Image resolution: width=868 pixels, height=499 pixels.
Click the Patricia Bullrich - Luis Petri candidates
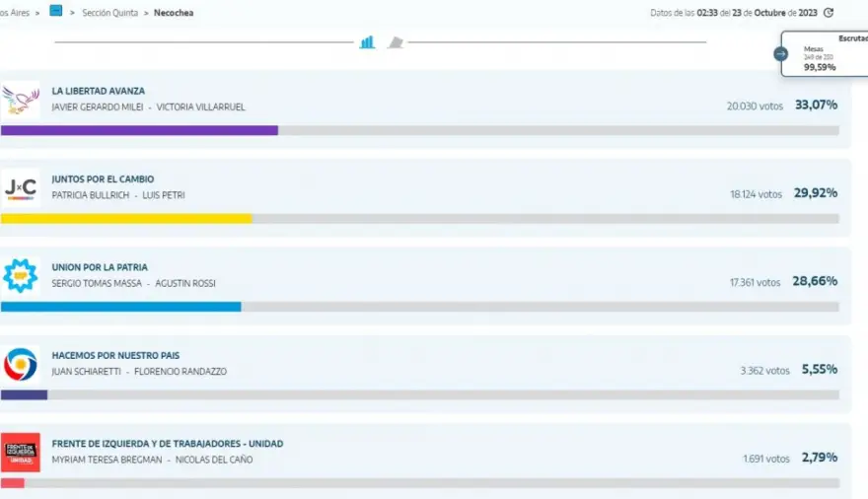(118, 195)
